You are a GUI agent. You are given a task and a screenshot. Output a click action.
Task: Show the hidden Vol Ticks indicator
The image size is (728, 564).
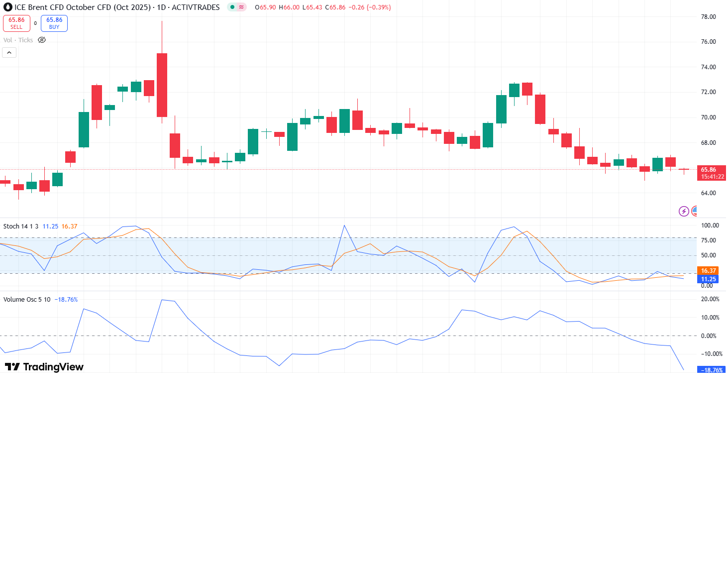click(42, 40)
